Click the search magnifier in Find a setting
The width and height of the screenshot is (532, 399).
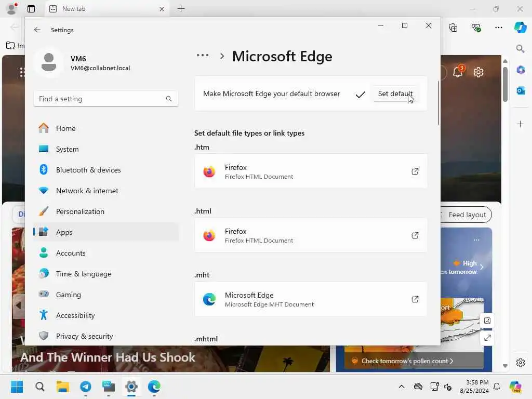tap(169, 99)
